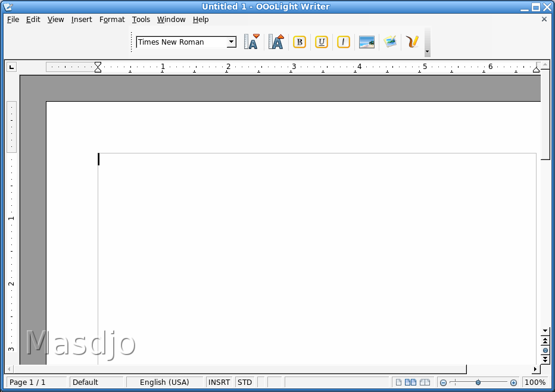Viewport: 555px width, 392px height.
Task: Click the zoom in plus button
Action: (x=513, y=382)
